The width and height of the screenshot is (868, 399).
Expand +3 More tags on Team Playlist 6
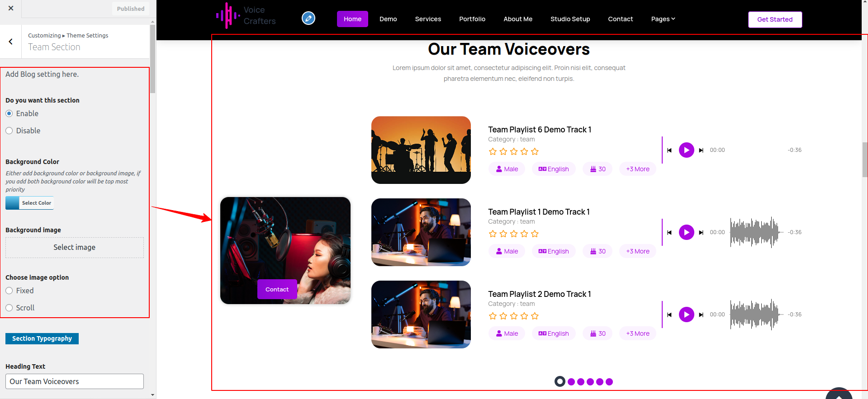pyautogui.click(x=637, y=169)
